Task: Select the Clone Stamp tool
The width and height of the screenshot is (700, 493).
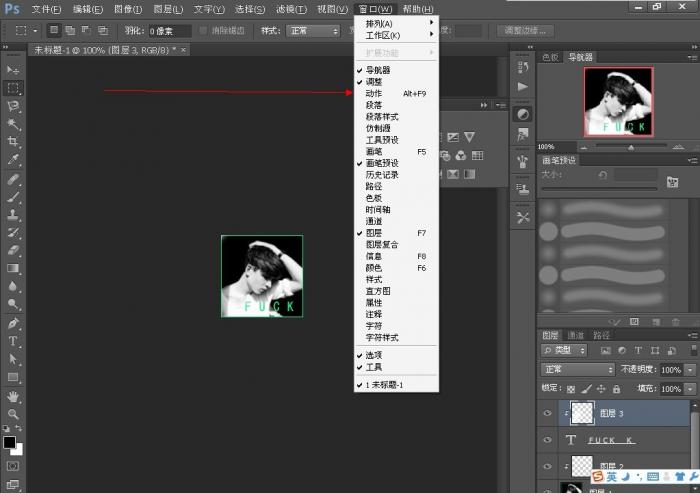Action: pyautogui.click(x=13, y=215)
